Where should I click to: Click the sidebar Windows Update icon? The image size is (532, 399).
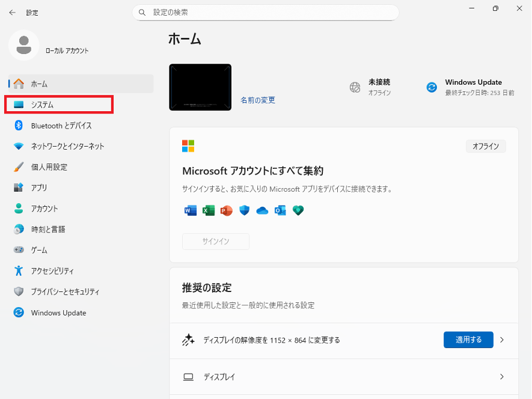[x=19, y=312]
